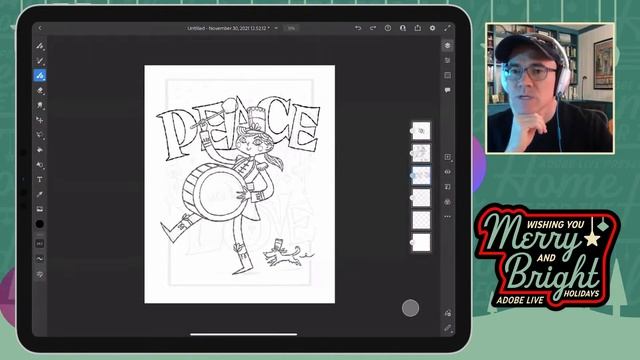Select the Text tool

[40, 180]
